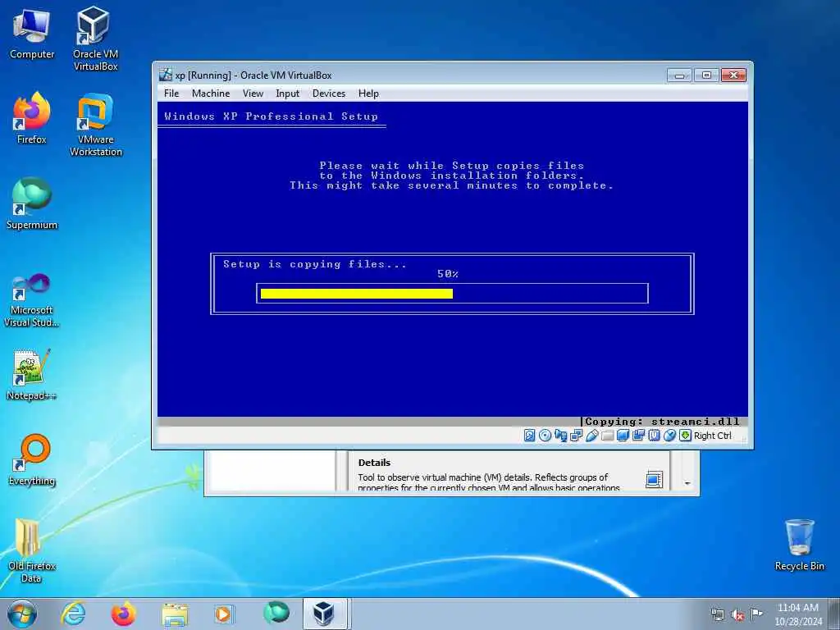Click the network tray icon
This screenshot has width=840, height=630.
(x=717, y=614)
